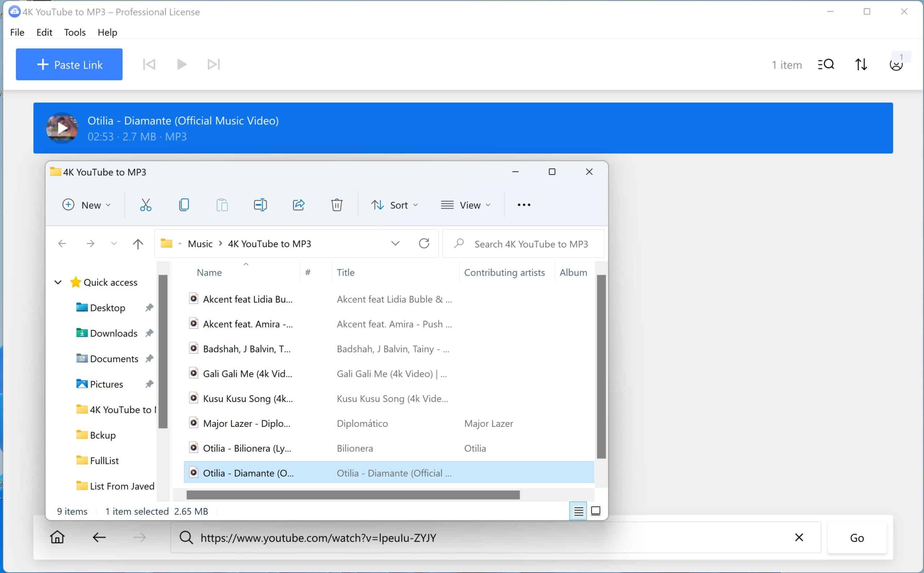
Task: Refresh the Explorer folder
Action: click(x=424, y=244)
